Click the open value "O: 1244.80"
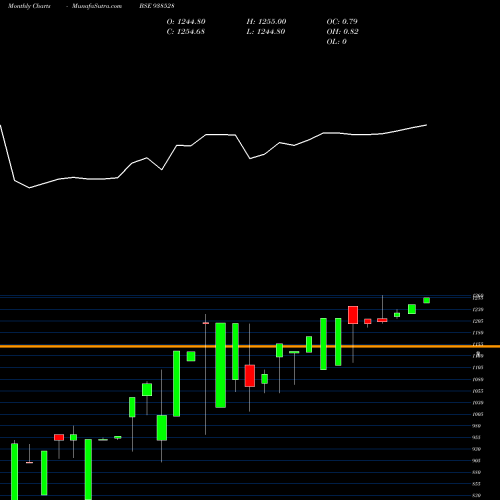Screen dimensions: 500x500 coord(186,22)
